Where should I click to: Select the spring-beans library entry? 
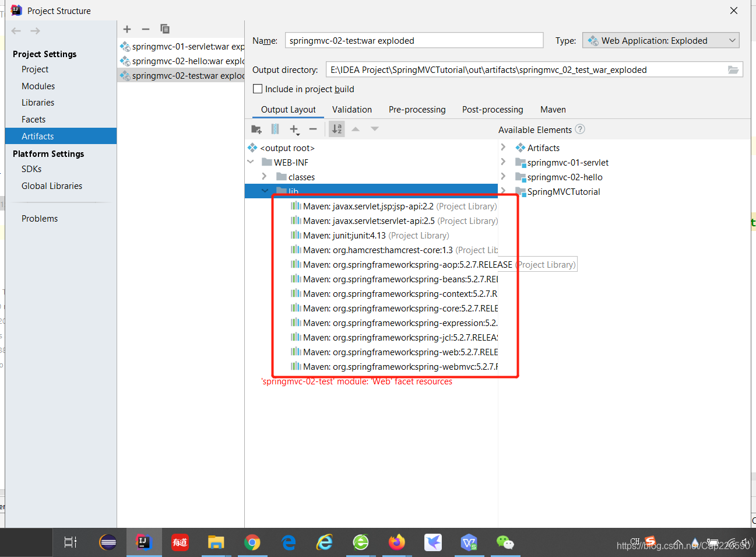394,279
